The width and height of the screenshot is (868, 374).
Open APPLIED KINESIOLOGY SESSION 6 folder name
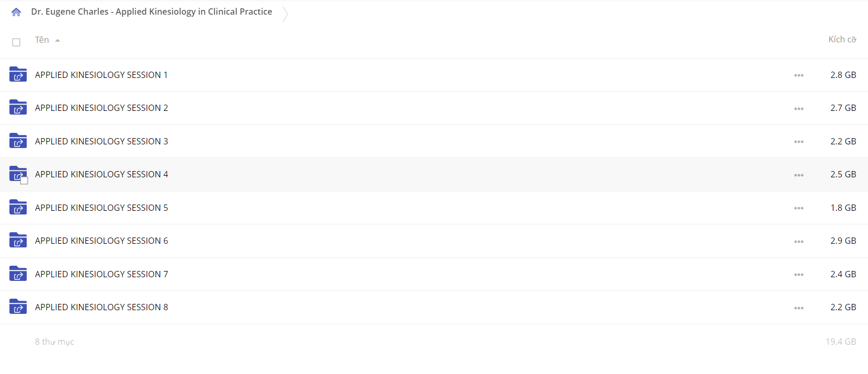point(102,241)
